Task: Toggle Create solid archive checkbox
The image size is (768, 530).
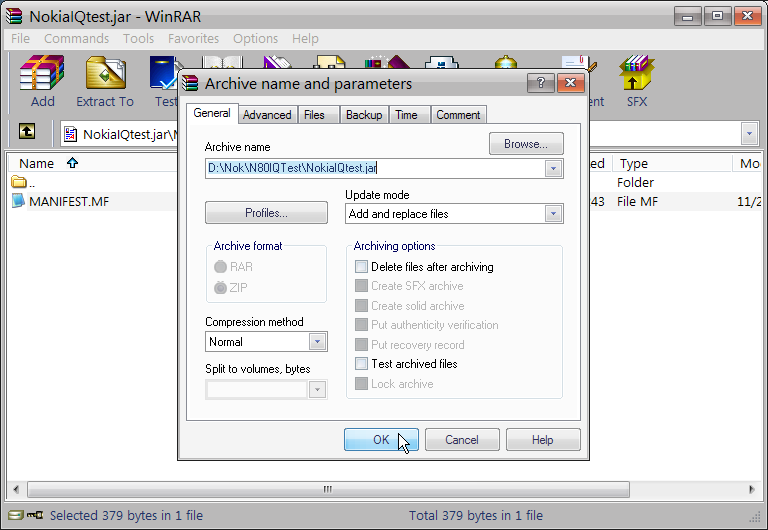Action: point(361,306)
